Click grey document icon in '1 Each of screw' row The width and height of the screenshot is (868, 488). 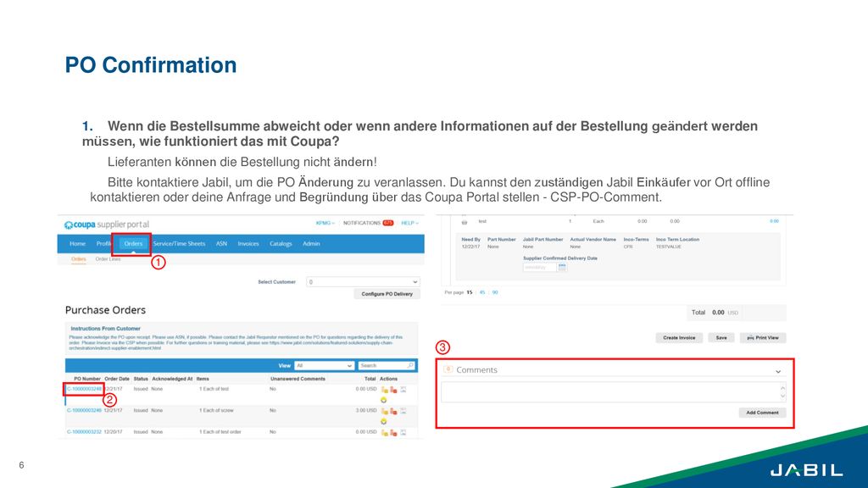pos(403,411)
